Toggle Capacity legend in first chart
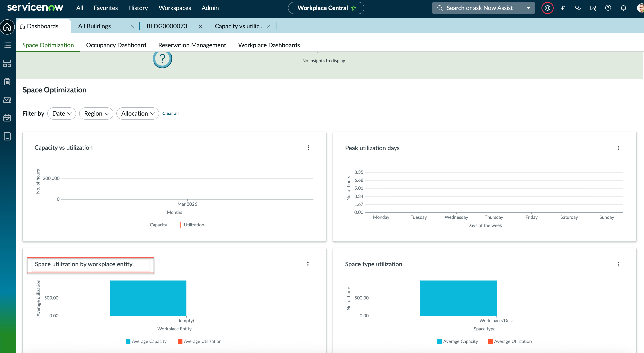Screen dimensions: 644x353 coord(156,225)
